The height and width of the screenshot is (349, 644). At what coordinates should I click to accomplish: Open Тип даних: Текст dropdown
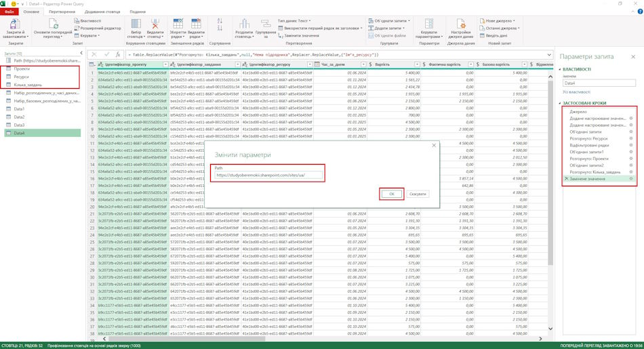point(294,20)
